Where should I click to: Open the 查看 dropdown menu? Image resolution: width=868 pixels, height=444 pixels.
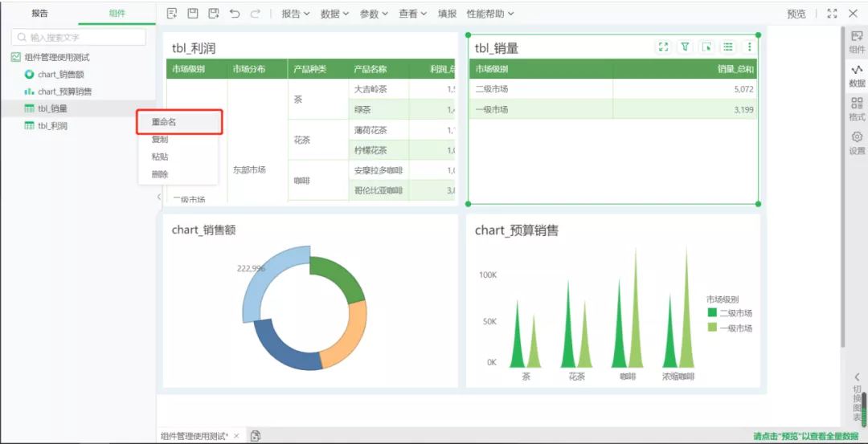point(413,14)
